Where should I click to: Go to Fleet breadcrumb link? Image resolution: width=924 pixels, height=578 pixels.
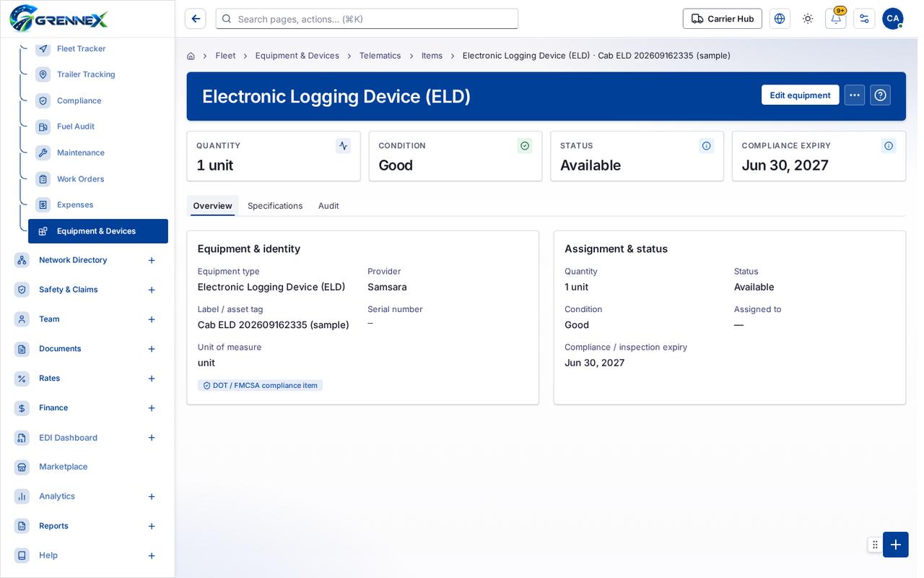(x=225, y=56)
